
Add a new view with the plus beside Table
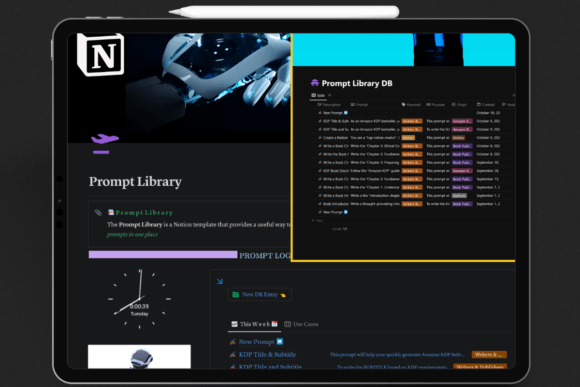pyautogui.click(x=330, y=95)
